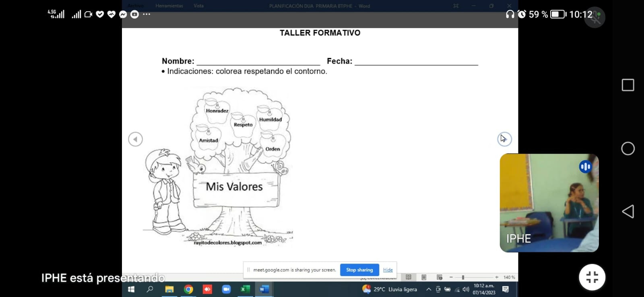The height and width of the screenshot is (297, 644).
Task: Click the volume icon in the system tray
Action: 466,289
